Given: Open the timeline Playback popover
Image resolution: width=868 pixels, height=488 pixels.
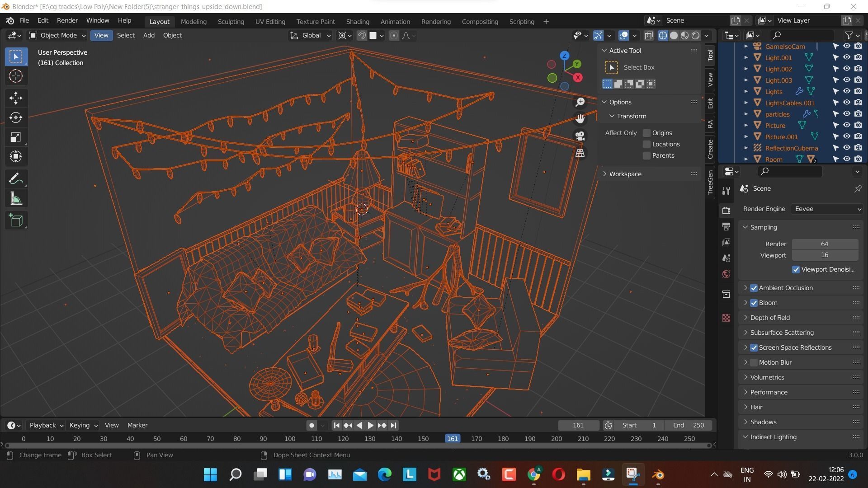Looking at the screenshot, I should click(x=46, y=425).
